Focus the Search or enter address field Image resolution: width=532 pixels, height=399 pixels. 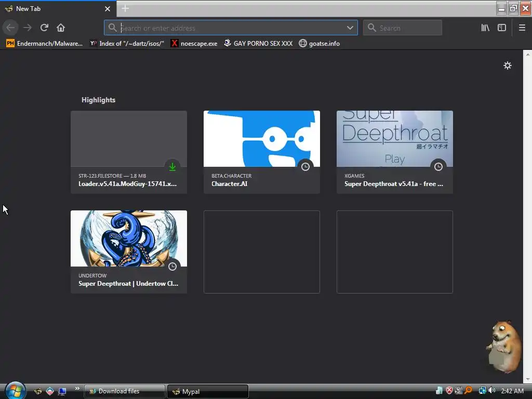[x=231, y=28]
